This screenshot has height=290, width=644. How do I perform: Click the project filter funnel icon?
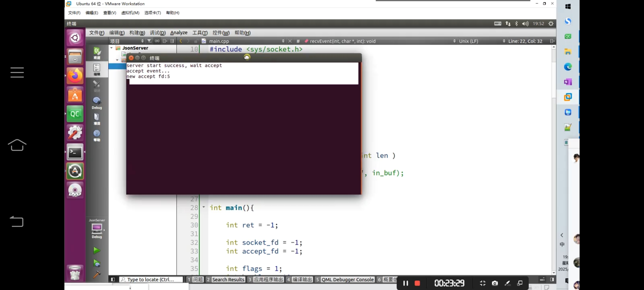pos(149,41)
